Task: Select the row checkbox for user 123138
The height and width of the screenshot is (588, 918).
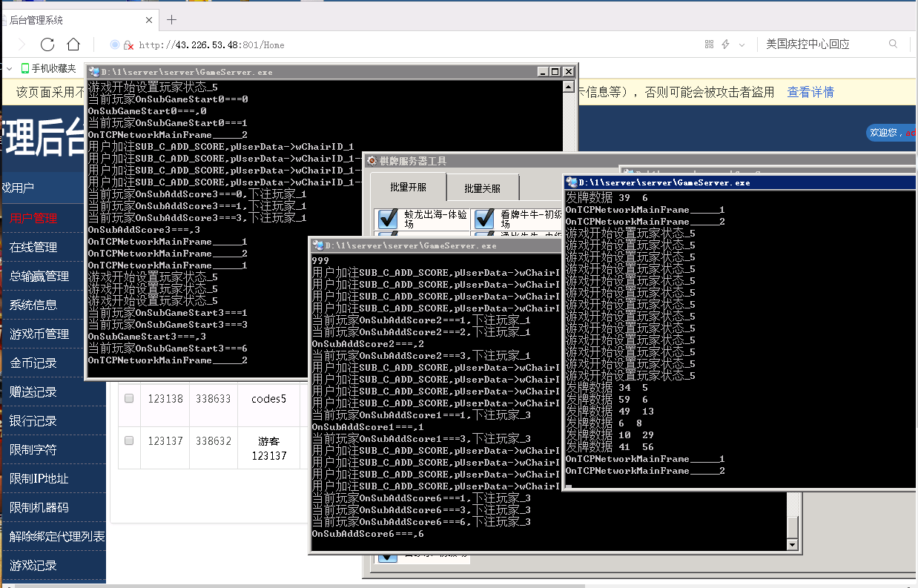Action: (x=129, y=399)
